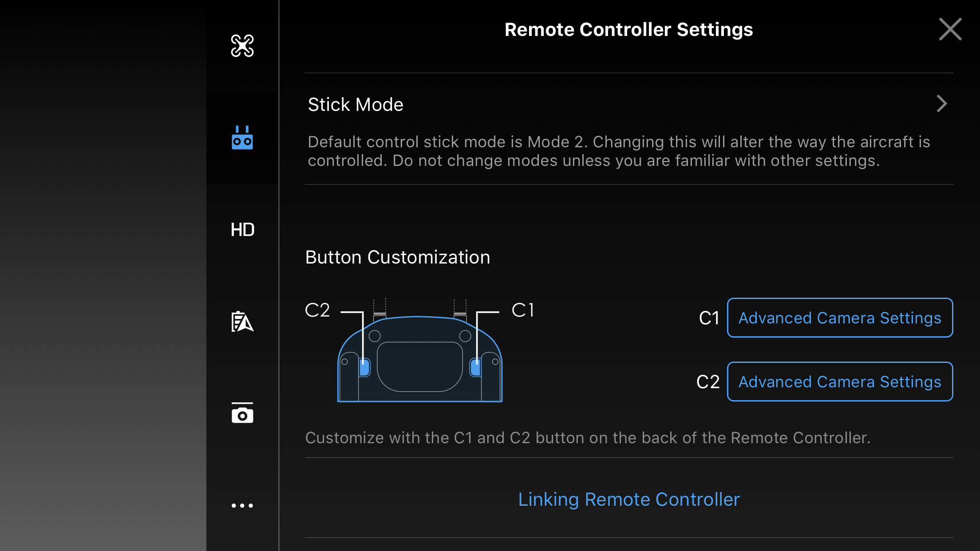Change the C1 button function dropdown
Screen dimensions: 980x551
840,318
